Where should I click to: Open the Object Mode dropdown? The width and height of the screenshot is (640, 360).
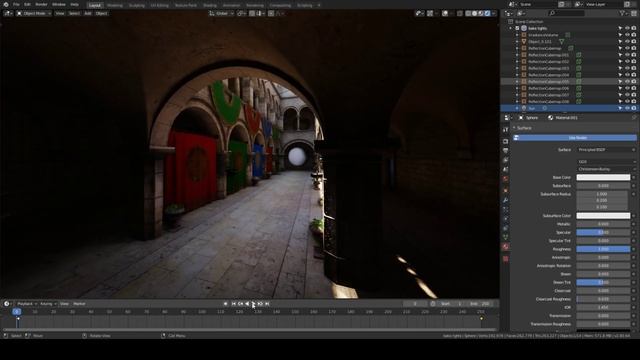click(34, 13)
